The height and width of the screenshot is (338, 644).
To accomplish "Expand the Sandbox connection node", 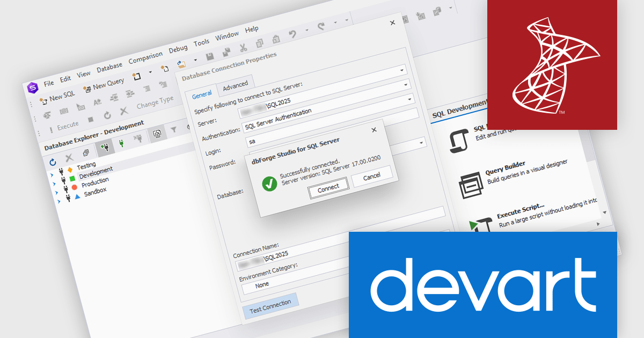I will (58, 200).
